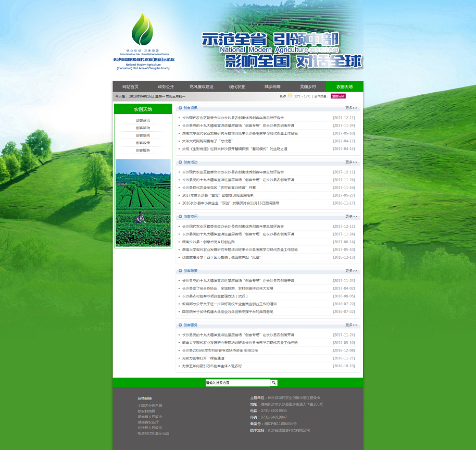
Task: Open the 创客故事分享（四） article link
Action: 222,257
